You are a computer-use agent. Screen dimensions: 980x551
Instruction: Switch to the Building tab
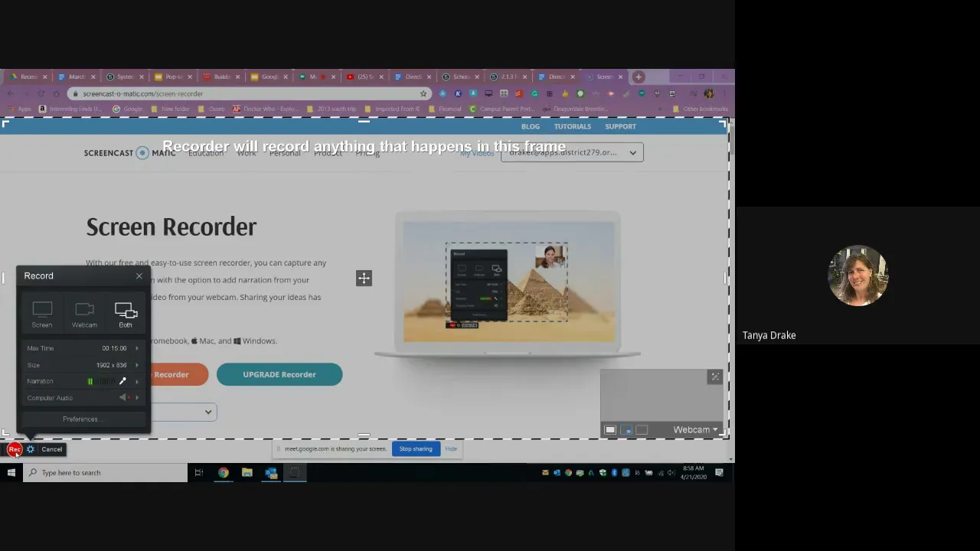[x=220, y=77]
